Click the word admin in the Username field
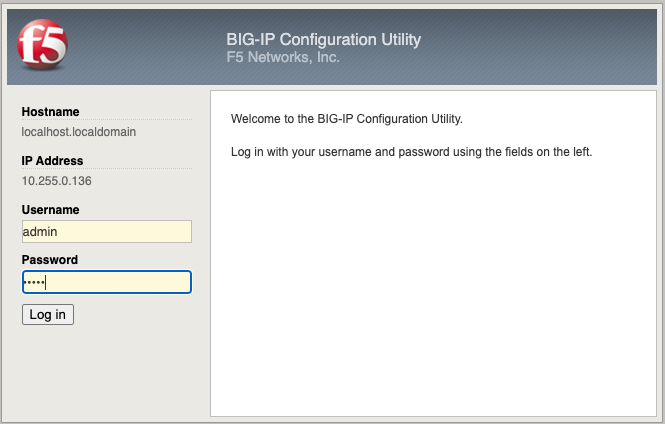Image resolution: width=665 pixels, height=424 pixels. click(x=40, y=232)
